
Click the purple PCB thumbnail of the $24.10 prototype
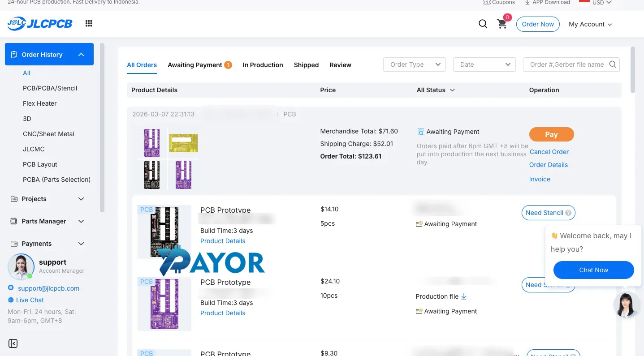164,304
